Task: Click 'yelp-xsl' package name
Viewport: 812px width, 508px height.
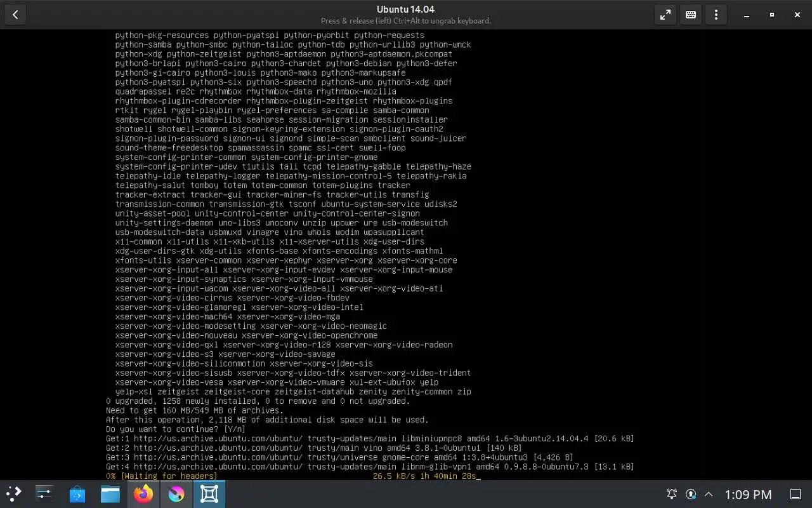Action: [134, 392]
